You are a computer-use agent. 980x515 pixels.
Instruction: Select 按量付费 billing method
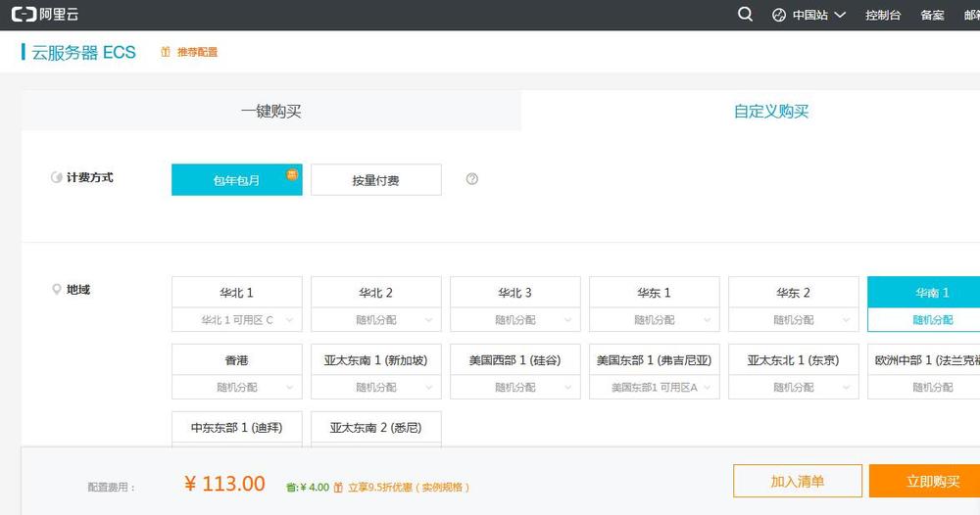click(x=376, y=180)
